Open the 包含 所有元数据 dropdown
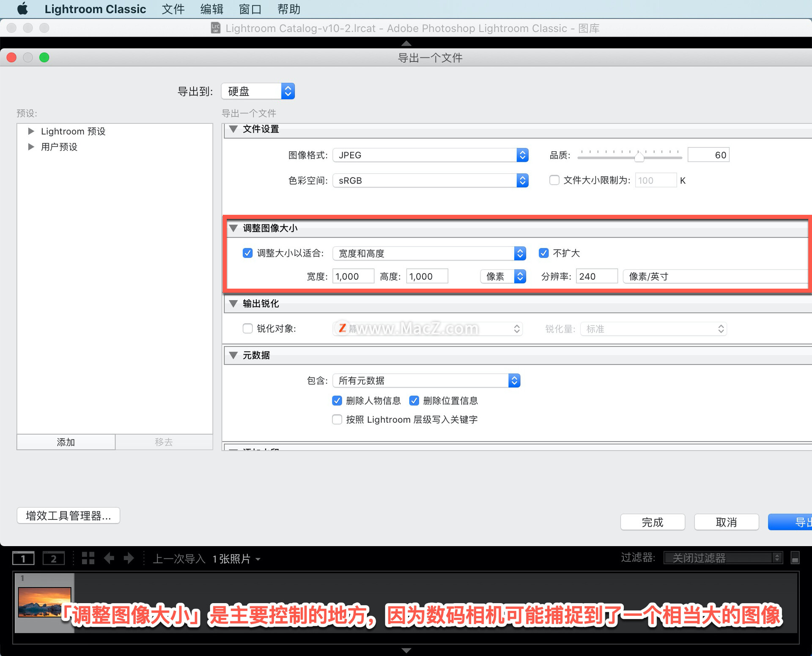The height and width of the screenshot is (656, 812). [x=426, y=380]
